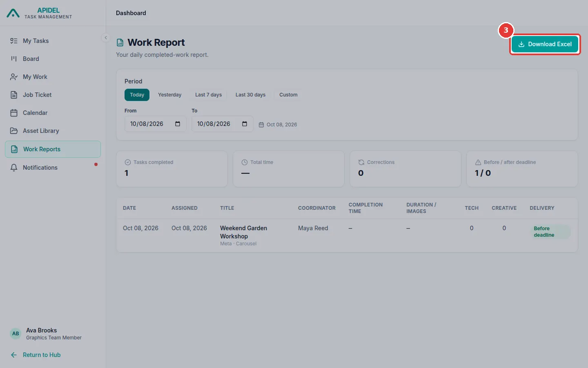Image resolution: width=588 pixels, height=368 pixels.
Task: Open the Board view
Action: pyautogui.click(x=53, y=59)
